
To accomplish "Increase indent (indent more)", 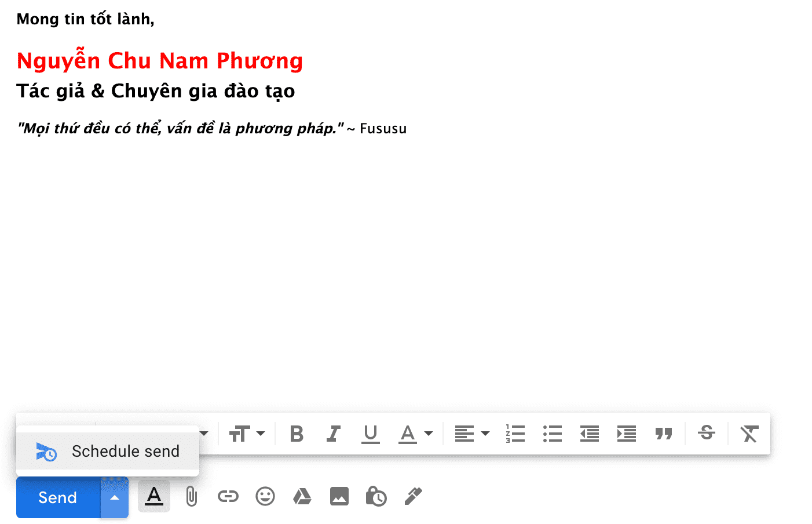I will pyautogui.click(x=627, y=434).
